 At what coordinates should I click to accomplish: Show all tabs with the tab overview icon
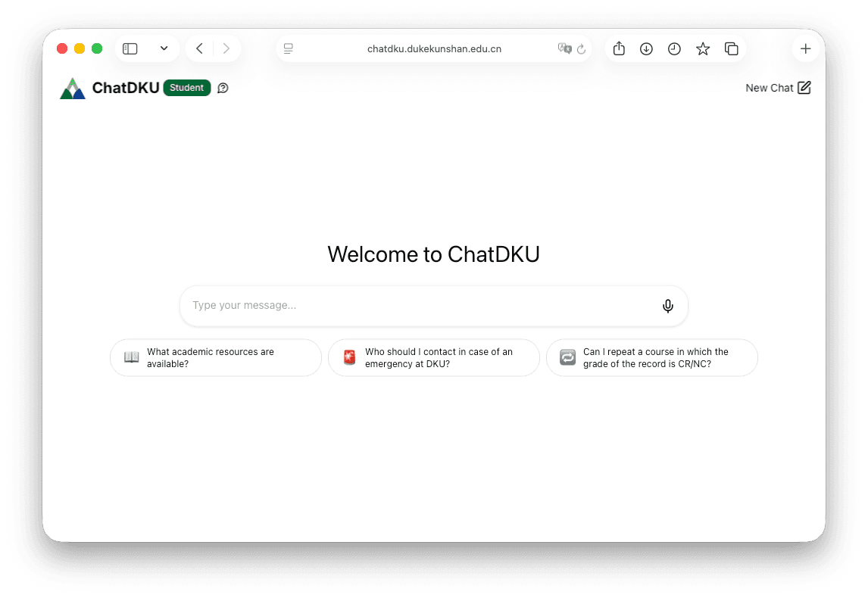pos(731,48)
